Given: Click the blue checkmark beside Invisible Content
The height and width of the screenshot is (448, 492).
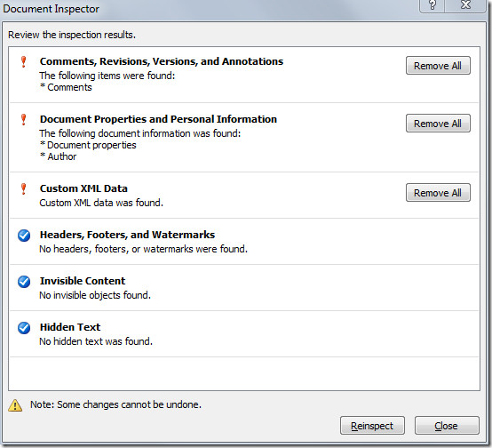Looking at the screenshot, I should (x=24, y=282).
